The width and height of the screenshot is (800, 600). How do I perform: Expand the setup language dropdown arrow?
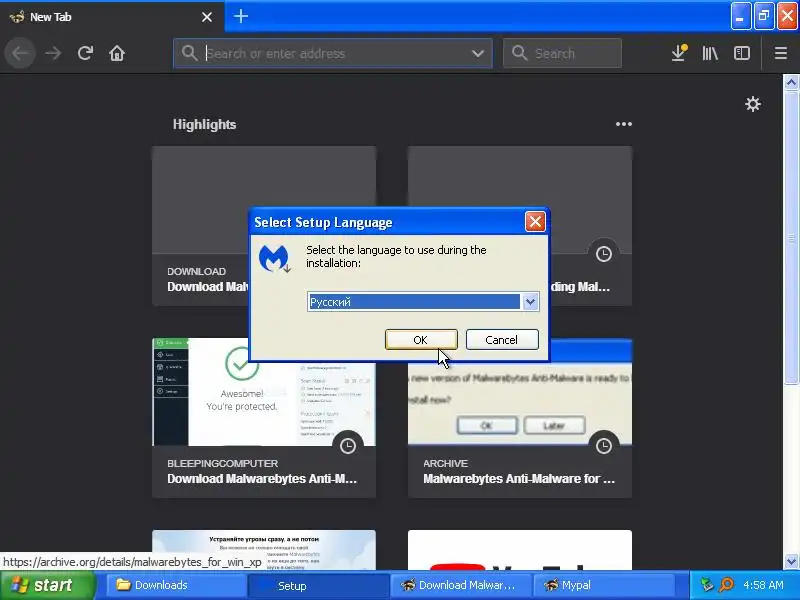tap(530, 302)
